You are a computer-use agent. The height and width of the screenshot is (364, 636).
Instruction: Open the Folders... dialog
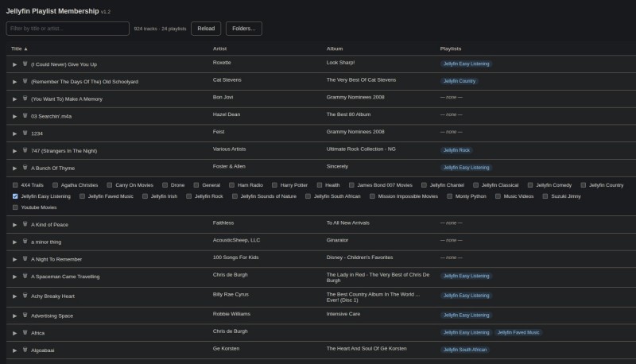pos(244,29)
